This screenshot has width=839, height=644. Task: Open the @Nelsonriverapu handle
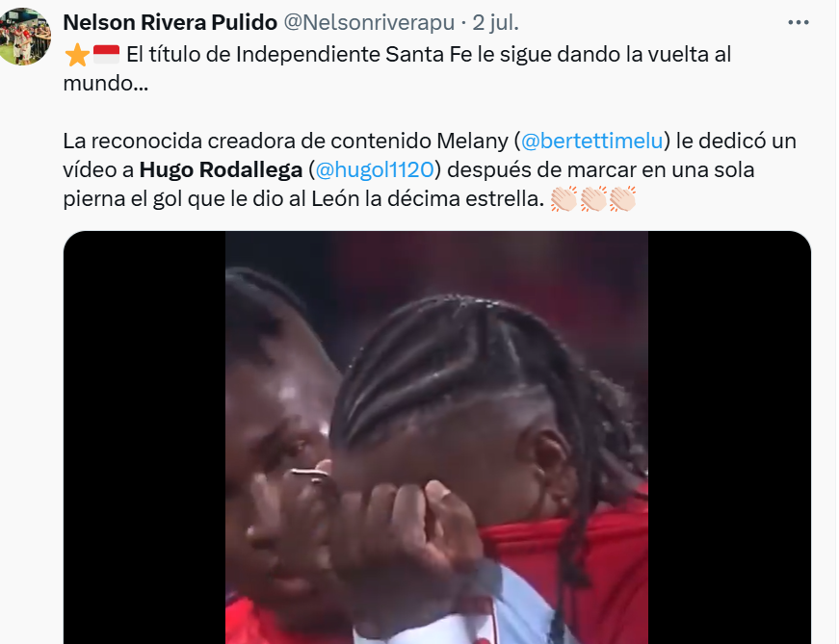[x=369, y=22]
